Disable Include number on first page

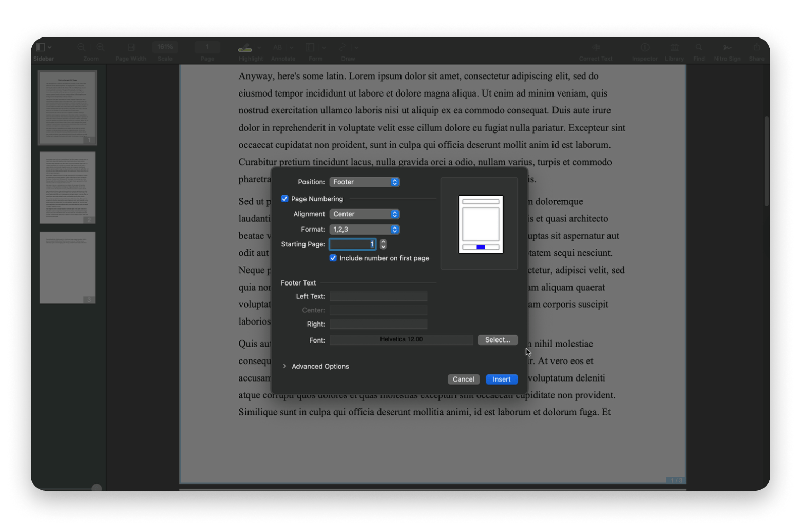(x=333, y=258)
